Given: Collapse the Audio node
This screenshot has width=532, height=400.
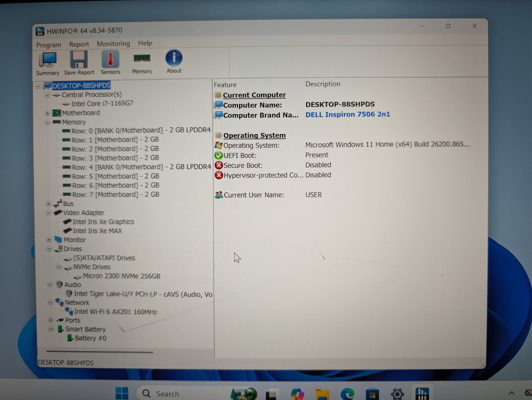Looking at the screenshot, I should tap(50, 284).
